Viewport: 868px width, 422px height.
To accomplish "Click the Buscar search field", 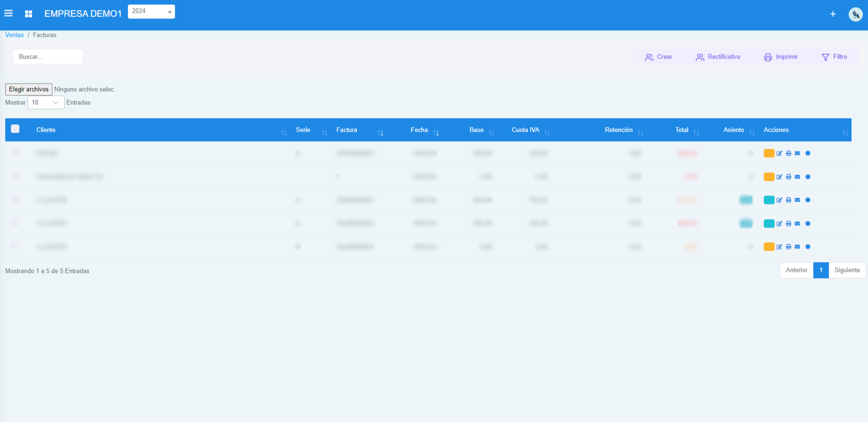I will [x=48, y=57].
